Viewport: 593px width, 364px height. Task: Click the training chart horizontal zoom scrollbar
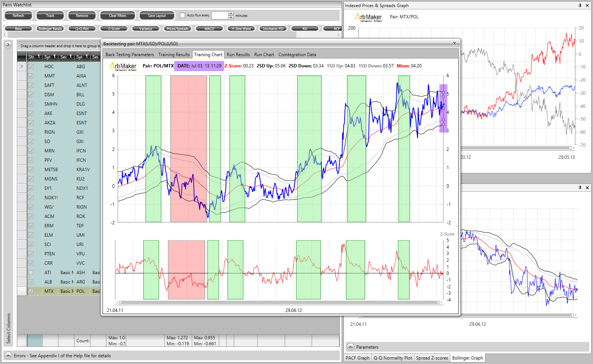[x=279, y=302]
